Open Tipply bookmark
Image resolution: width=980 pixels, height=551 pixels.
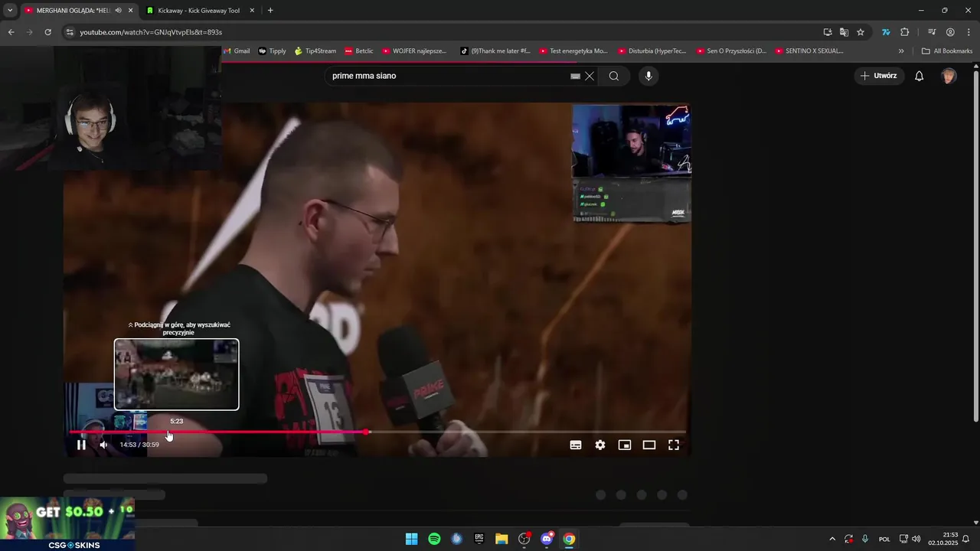tap(273, 51)
